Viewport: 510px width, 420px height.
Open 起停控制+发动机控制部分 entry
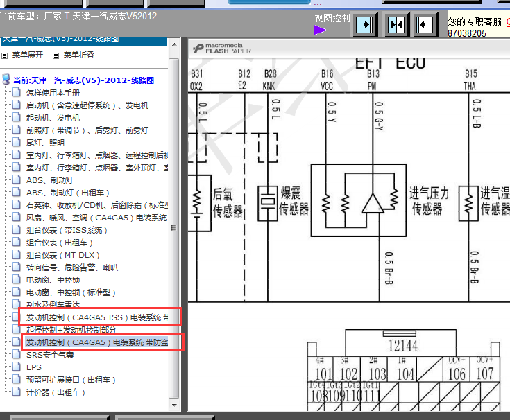click(x=71, y=330)
